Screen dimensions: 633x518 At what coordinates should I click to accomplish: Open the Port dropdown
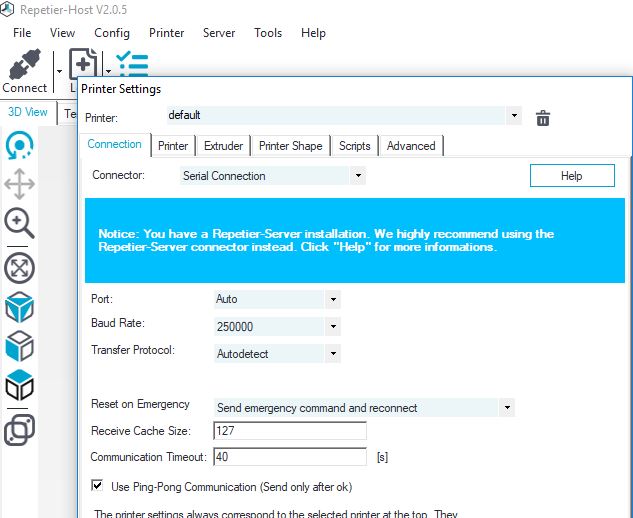click(277, 299)
